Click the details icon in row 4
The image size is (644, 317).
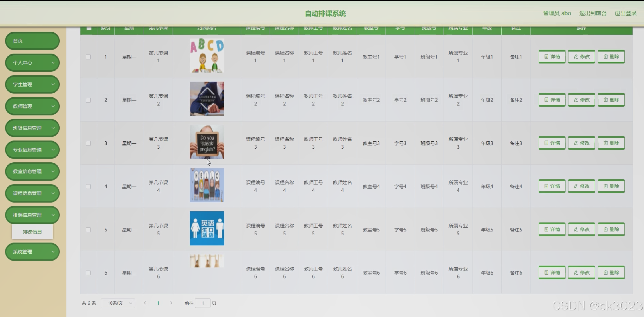(546, 186)
